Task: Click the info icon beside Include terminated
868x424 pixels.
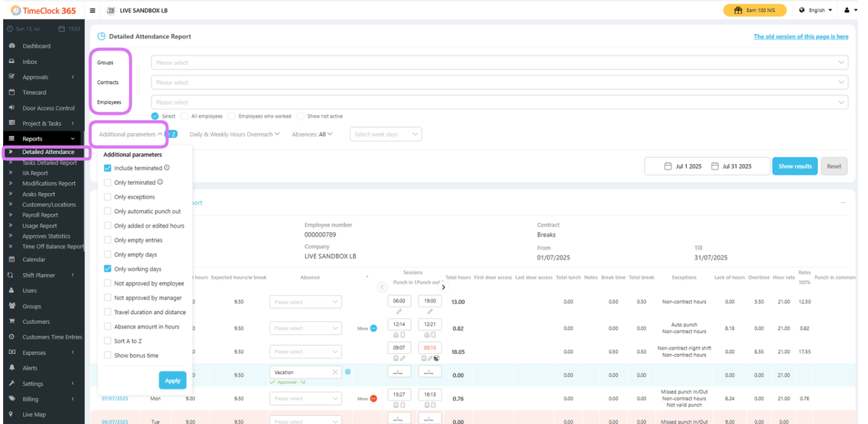Action: [x=167, y=168]
